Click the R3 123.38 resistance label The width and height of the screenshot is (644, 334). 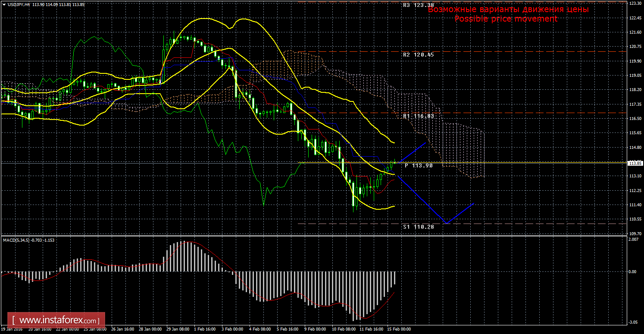(x=418, y=5)
